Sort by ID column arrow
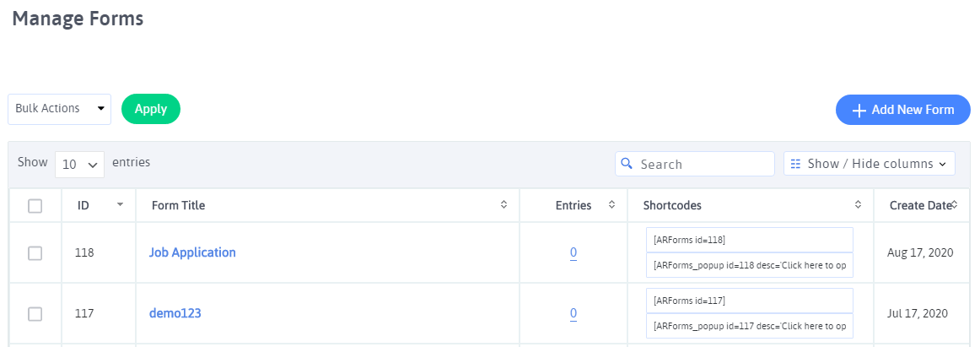The height and width of the screenshot is (347, 980). click(121, 204)
